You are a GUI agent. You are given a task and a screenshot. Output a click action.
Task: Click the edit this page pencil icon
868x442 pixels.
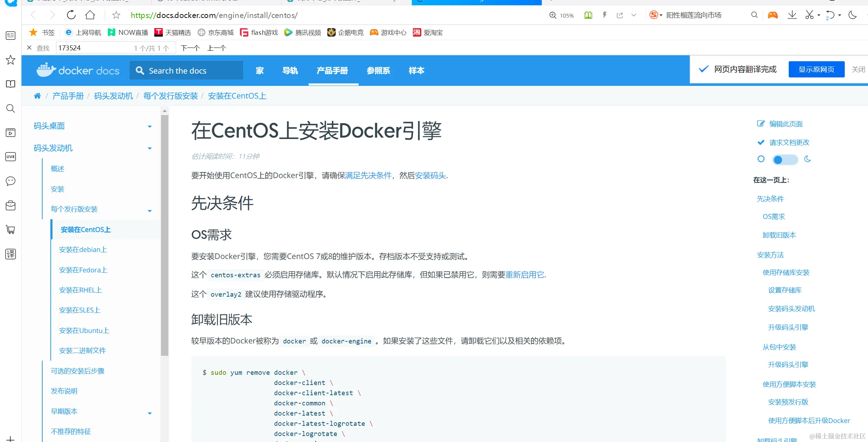point(761,124)
